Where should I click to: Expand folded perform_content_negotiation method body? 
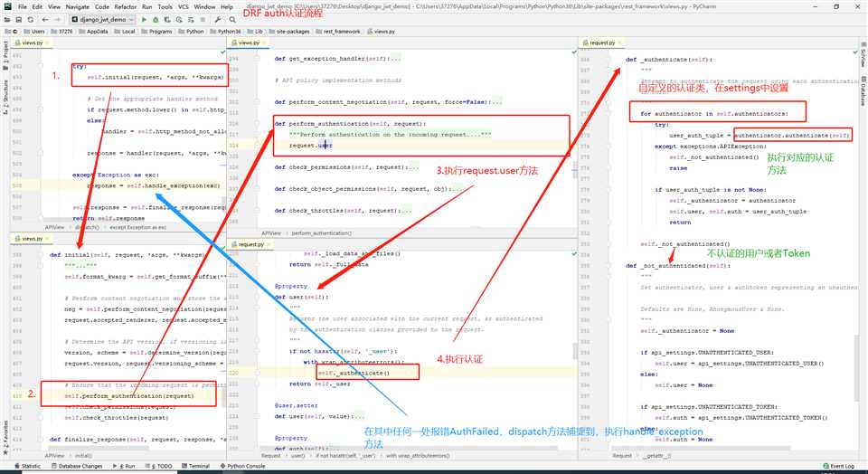(497, 102)
